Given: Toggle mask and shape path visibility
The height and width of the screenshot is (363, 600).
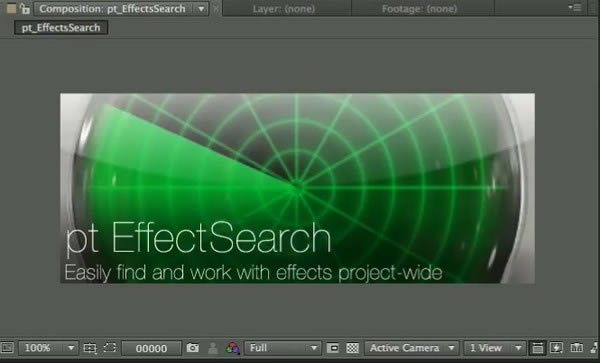Looking at the screenshot, I should (110, 348).
